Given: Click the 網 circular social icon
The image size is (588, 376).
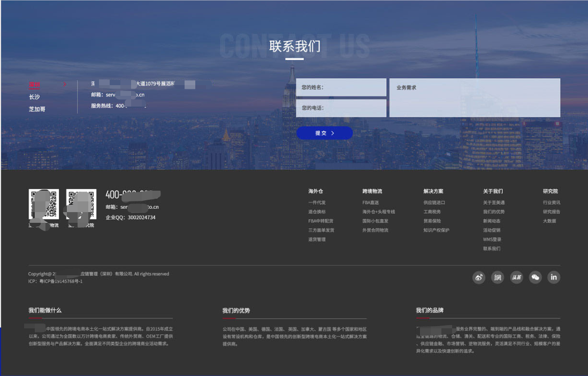Looking at the screenshot, I should point(498,277).
